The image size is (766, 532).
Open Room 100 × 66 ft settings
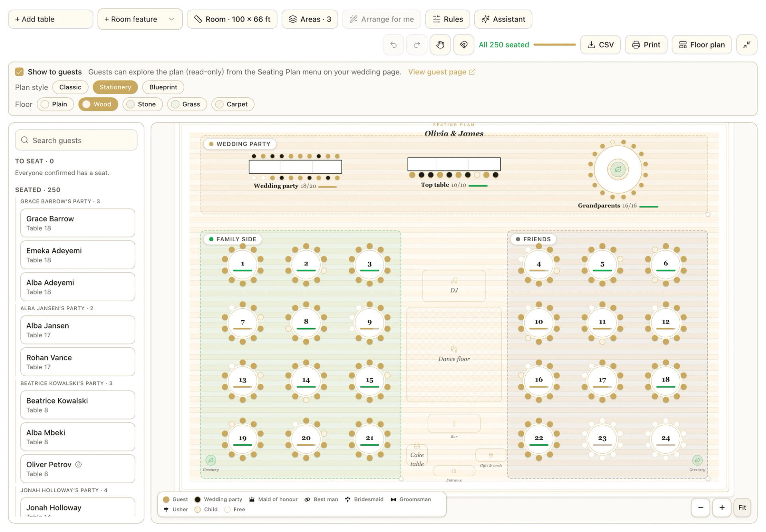(x=232, y=19)
